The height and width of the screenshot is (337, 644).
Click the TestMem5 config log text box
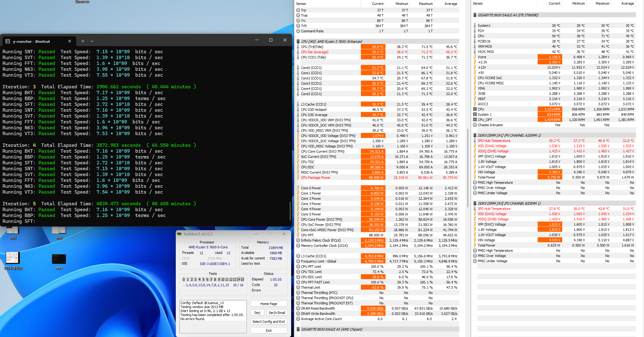[x=213, y=317]
